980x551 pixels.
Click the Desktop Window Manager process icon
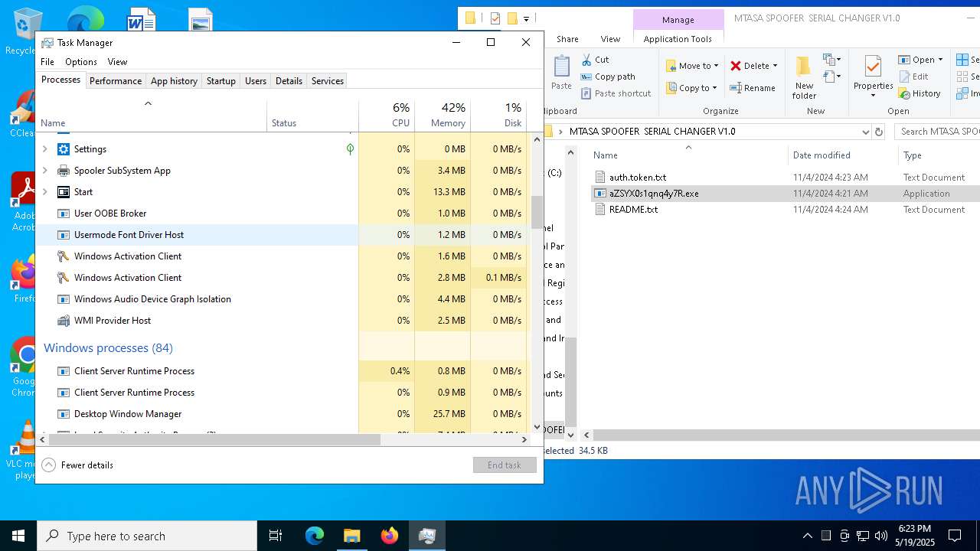click(64, 414)
